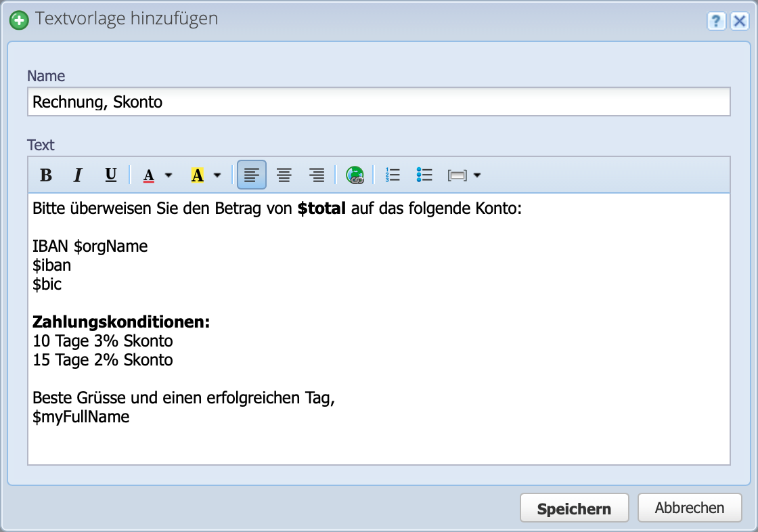Insert a bulleted list
Screen dimensions: 758x532
(x=424, y=175)
